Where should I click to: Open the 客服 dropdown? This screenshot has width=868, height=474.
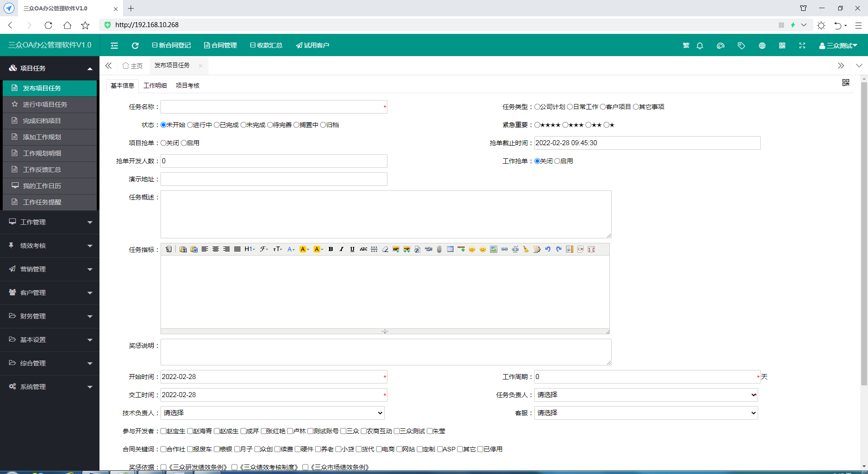(646, 413)
